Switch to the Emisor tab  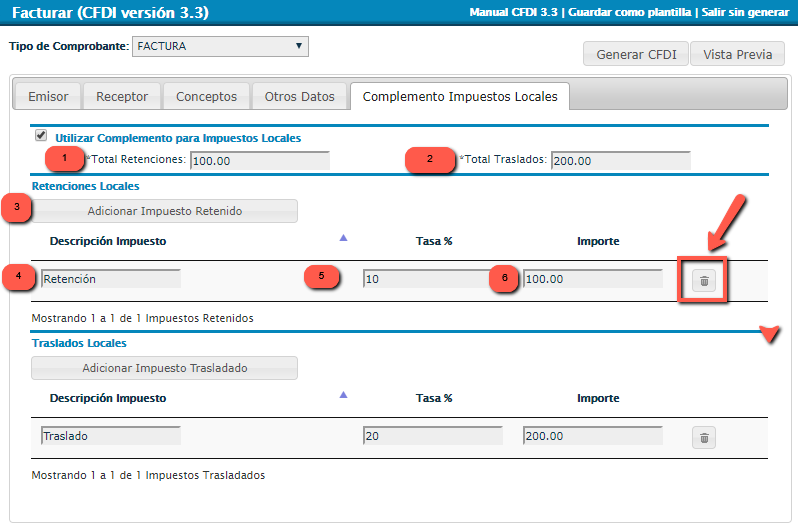click(x=48, y=96)
